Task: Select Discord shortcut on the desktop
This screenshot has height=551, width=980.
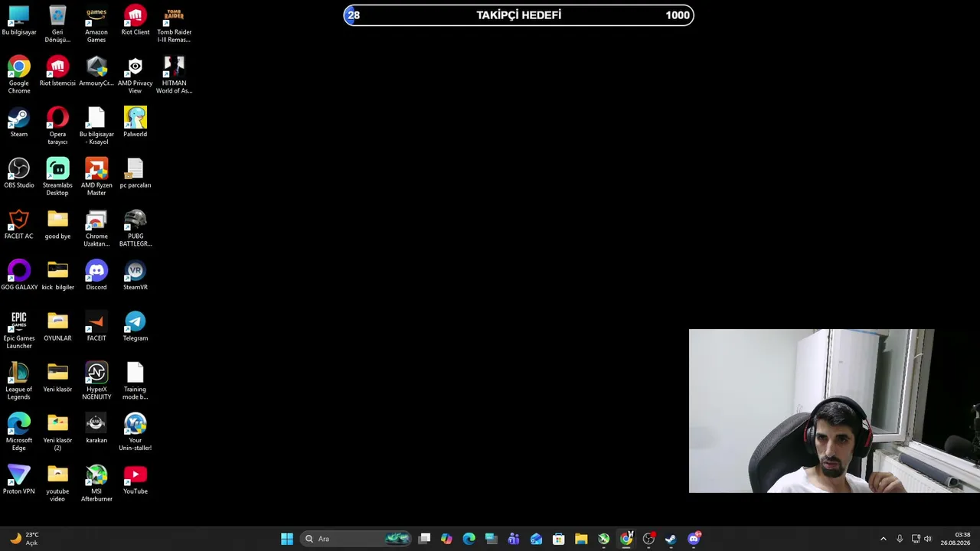Action: pos(96,275)
